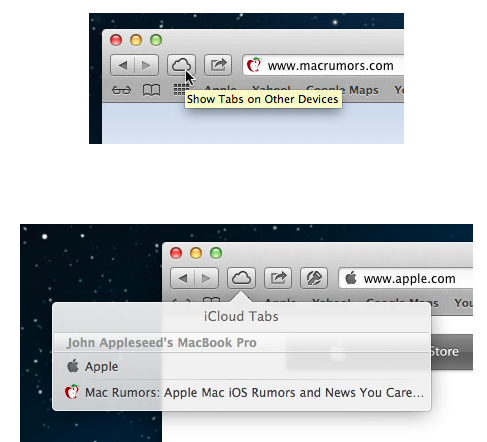Close the apple.com window with the red button

click(176, 253)
